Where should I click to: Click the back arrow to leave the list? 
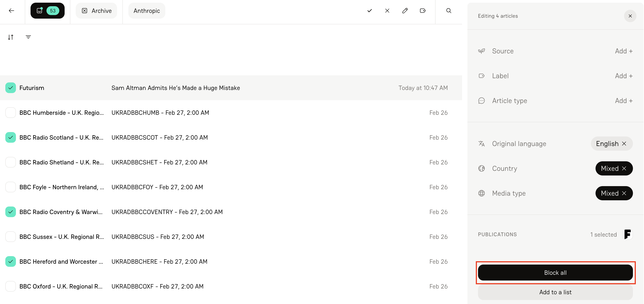coord(12,11)
